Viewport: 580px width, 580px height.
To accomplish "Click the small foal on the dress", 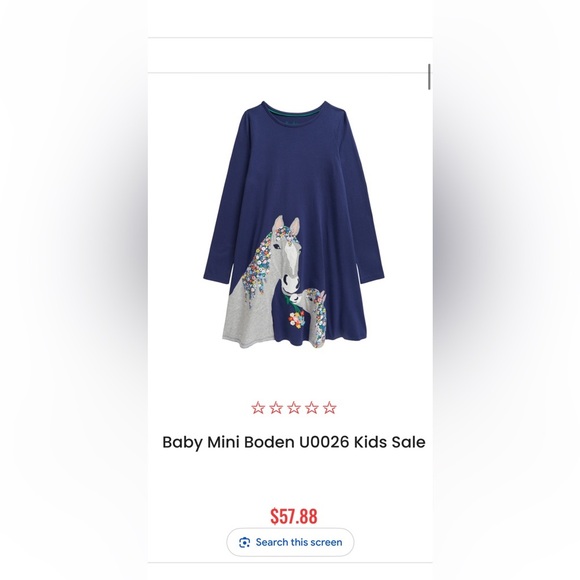I will tap(314, 313).
